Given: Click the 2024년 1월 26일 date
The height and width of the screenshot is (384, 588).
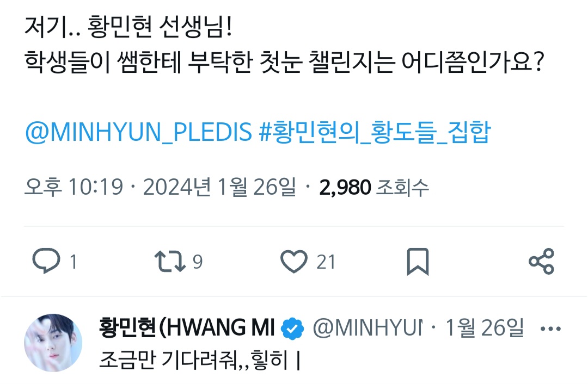Looking at the screenshot, I should coord(219,187).
